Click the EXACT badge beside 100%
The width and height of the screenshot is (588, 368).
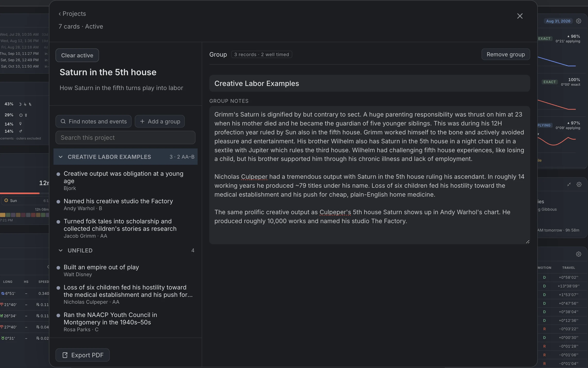point(549,82)
